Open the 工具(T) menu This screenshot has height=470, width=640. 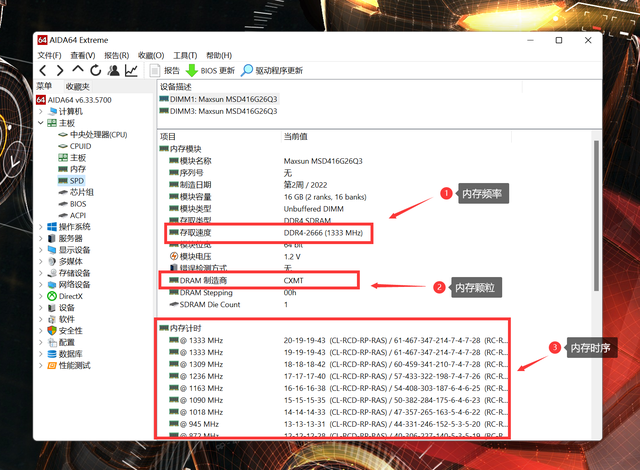pos(185,55)
